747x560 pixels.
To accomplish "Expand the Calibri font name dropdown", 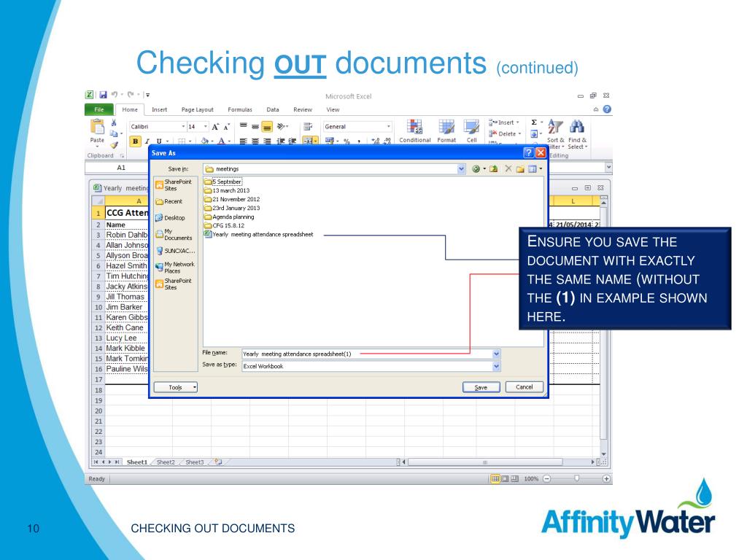I will click(x=183, y=127).
